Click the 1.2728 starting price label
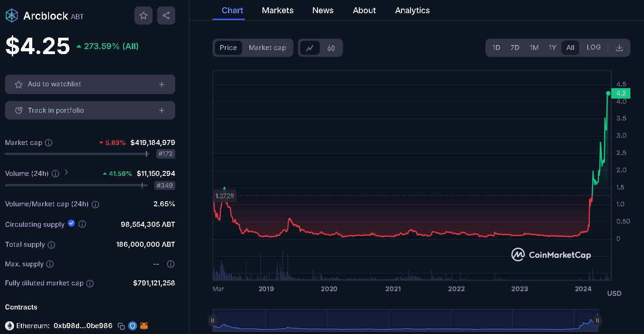This screenshot has height=334, width=644. [x=225, y=196]
